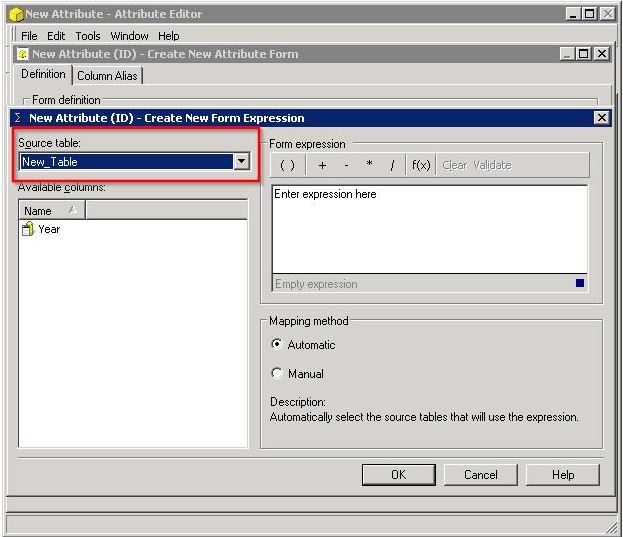Screen dimensions: 623x537
Task: Open the f(x) function wizard
Action: click(x=421, y=165)
